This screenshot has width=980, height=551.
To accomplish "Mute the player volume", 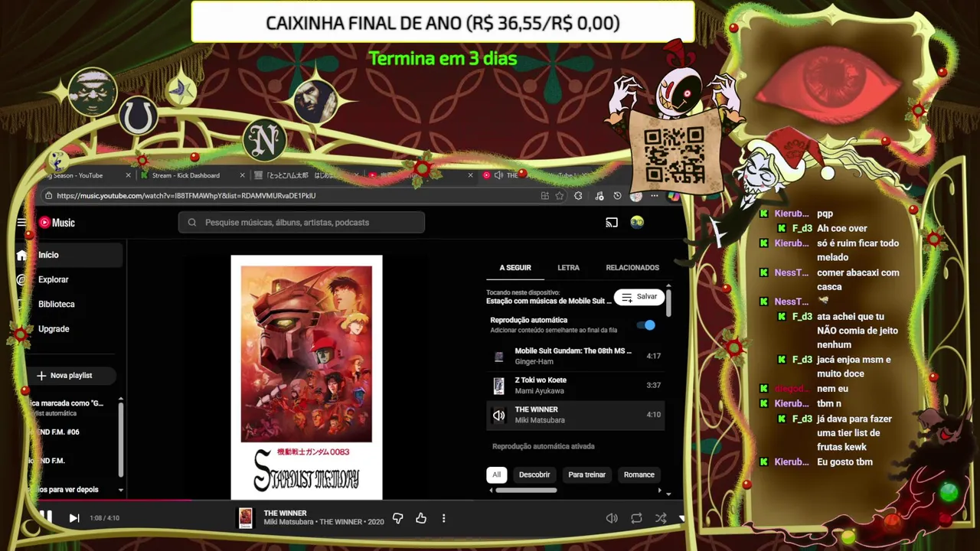I will pyautogui.click(x=612, y=518).
